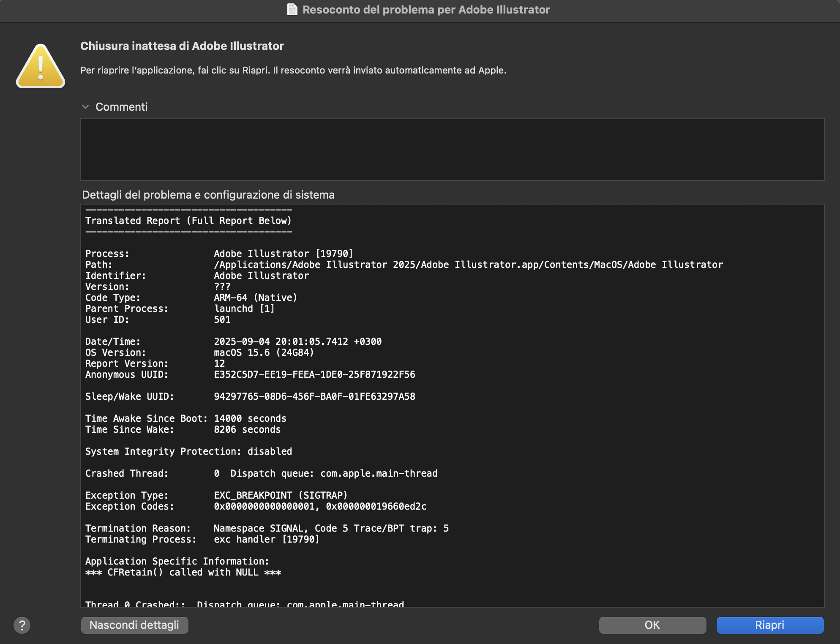840x644 pixels.
Task: Click the Riapri button to reopen Illustrator
Action: pos(770,625)
